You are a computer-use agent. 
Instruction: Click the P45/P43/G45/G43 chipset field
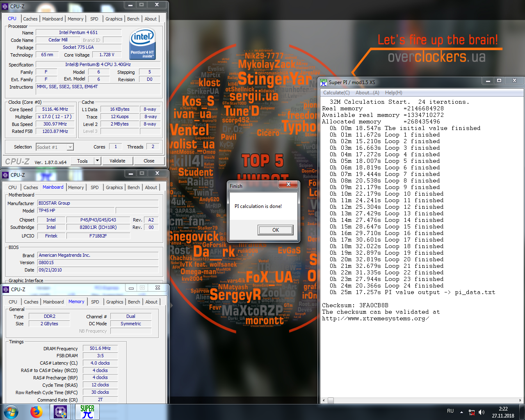[x=98, y=220]
